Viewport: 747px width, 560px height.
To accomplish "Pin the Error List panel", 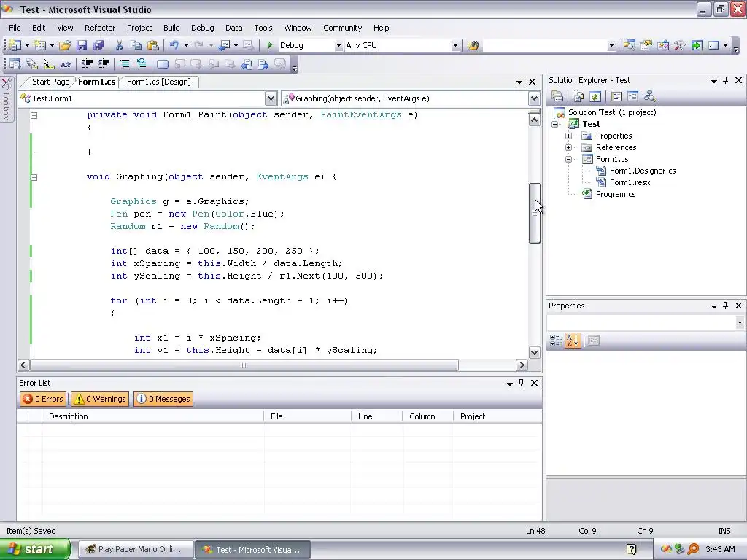I will click(x=521, y=383).
